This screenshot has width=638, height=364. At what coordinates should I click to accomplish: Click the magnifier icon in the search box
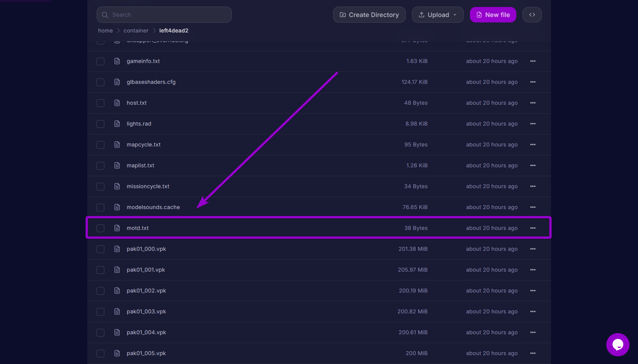[x=105, y=15]
